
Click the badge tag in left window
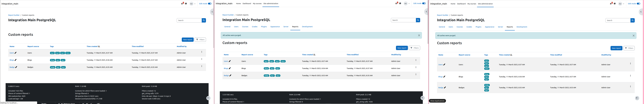53,67
